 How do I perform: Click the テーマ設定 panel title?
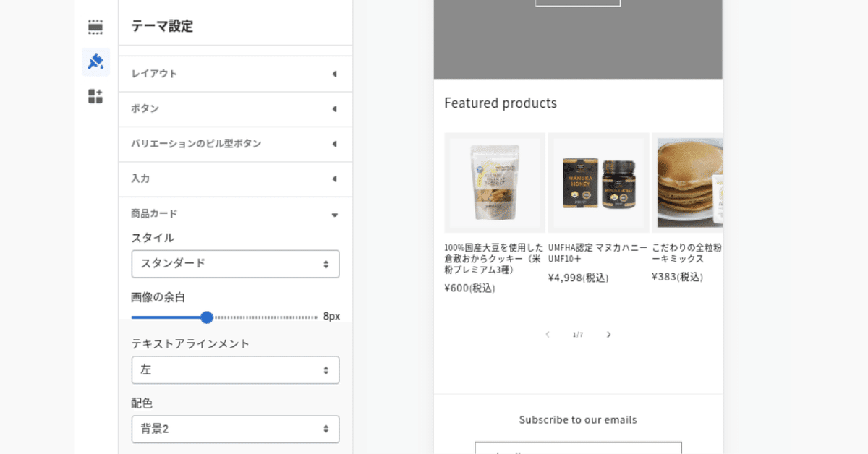point(162,27)
